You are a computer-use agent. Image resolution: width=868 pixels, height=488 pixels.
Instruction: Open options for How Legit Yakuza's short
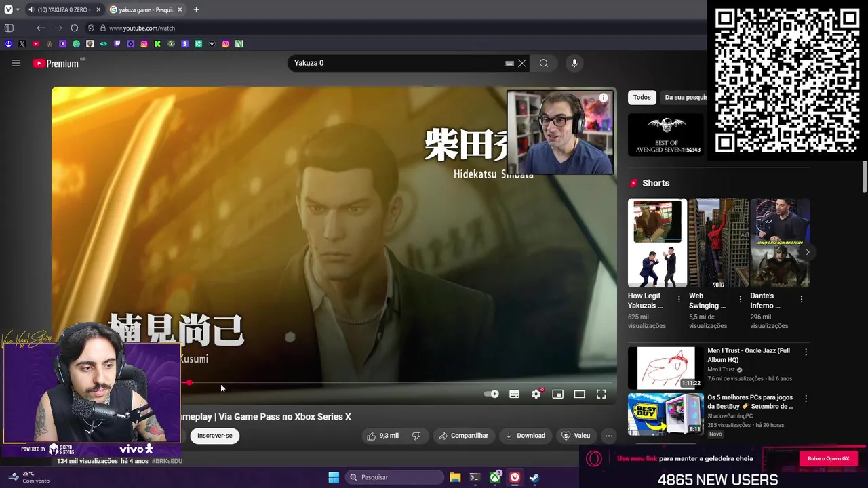click(679, 299)
